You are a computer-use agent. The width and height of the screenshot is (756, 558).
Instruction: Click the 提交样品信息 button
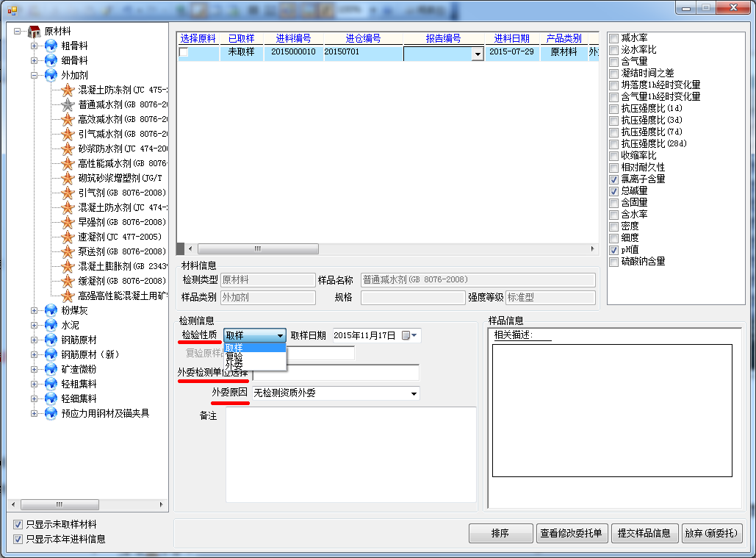pyautogui.click(x=644, y=534)
